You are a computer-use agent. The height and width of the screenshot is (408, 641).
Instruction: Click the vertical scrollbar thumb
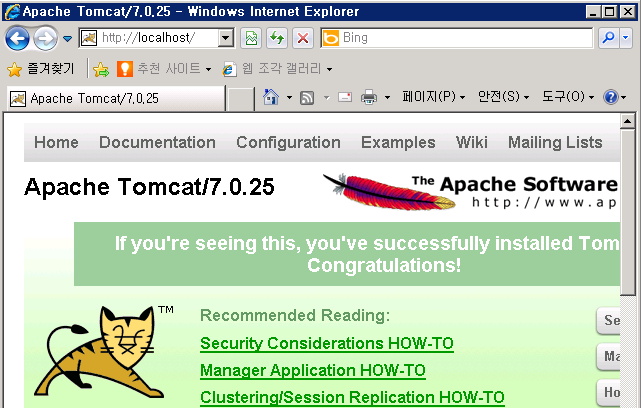[628, 212]
